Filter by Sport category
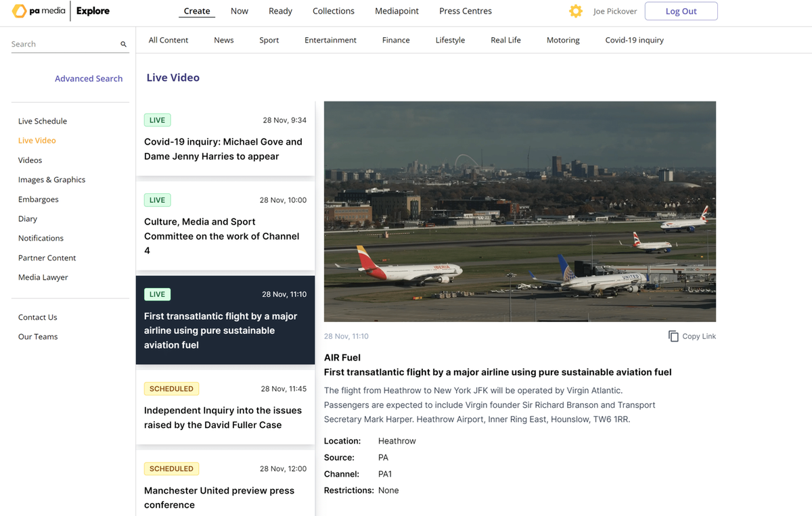This screenshot has width=812, height=516. pyautogui.click(x=269, y=40)
